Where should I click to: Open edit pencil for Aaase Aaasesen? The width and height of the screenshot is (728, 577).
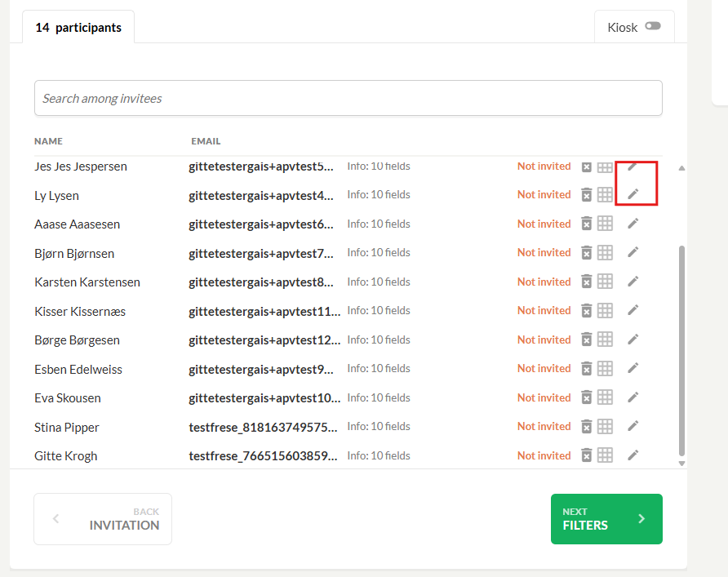[633, 224]
